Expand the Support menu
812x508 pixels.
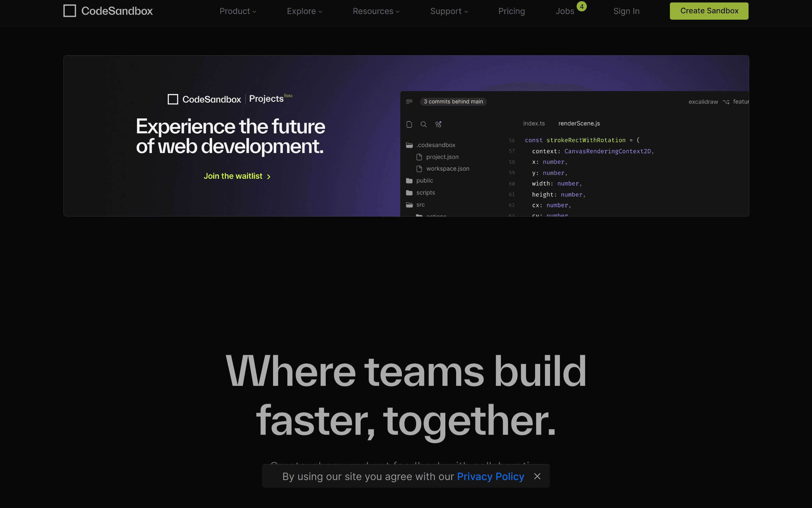pos(449,11)
